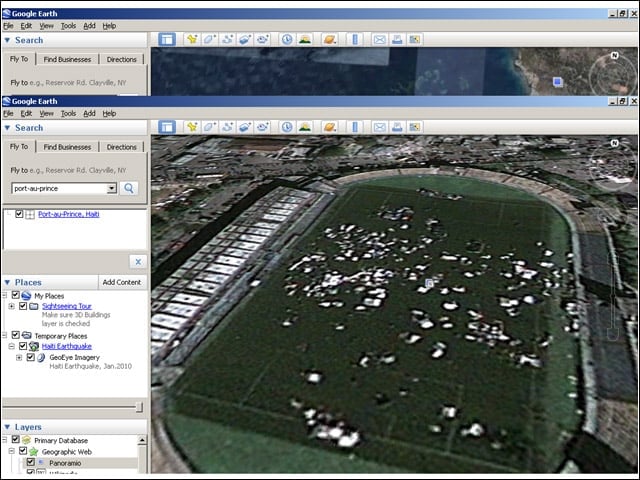Switch to Find Businesses tab, front window
Image resolution: width=640 pixels, height=480 pixels.
tap(67, 147)
